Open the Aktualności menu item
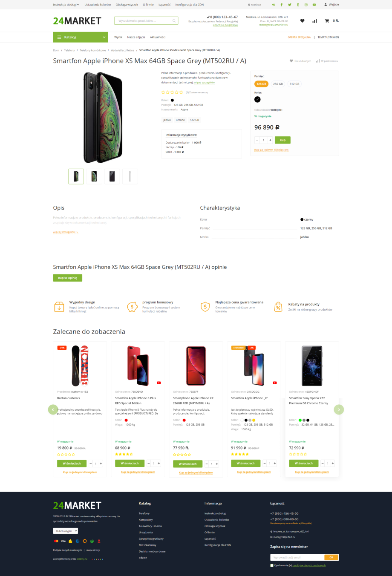Viewport: 392px width, 576px height. coord(158,37)
